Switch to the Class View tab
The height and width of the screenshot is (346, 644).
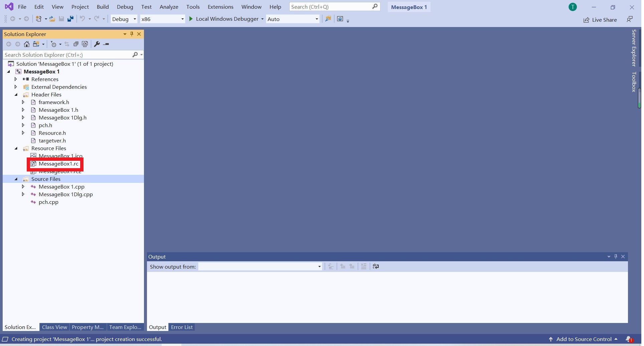pos(54,327)
